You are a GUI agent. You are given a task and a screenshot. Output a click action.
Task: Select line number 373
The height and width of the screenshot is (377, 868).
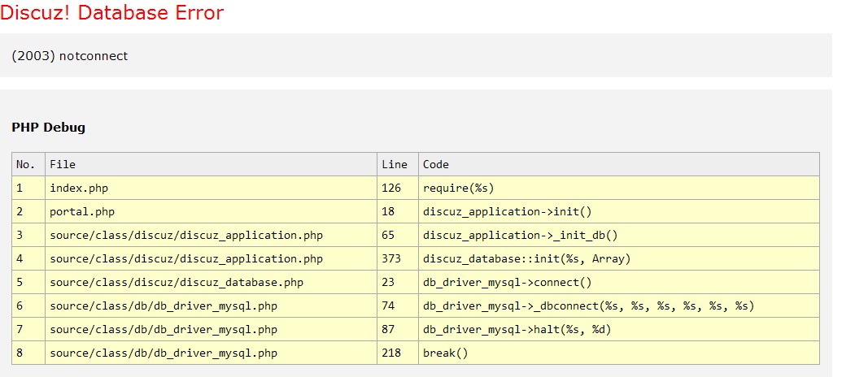pyautogui.click(x=390, y=258)
